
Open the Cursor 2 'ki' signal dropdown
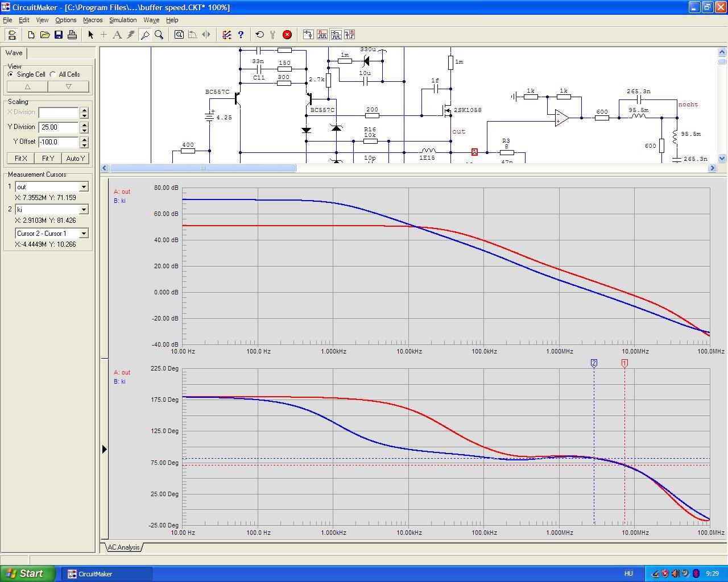click(84, 210)
